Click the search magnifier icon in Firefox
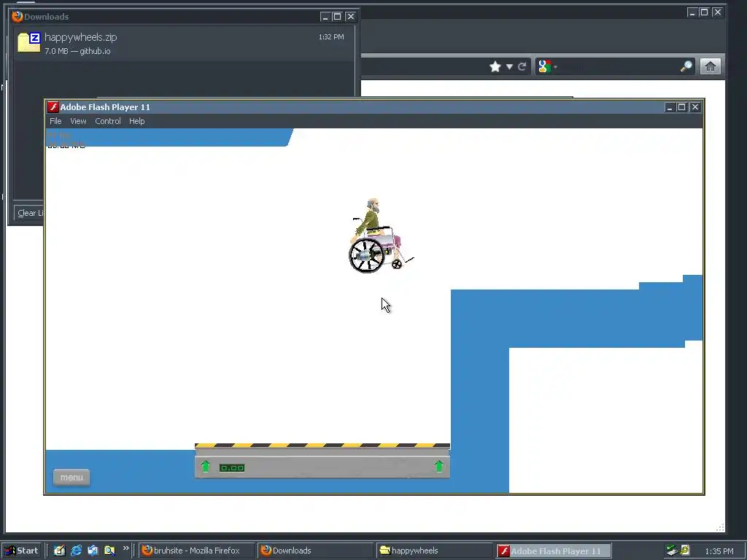The width and height of the screenshot is (747, 560). tap(686, 66)
